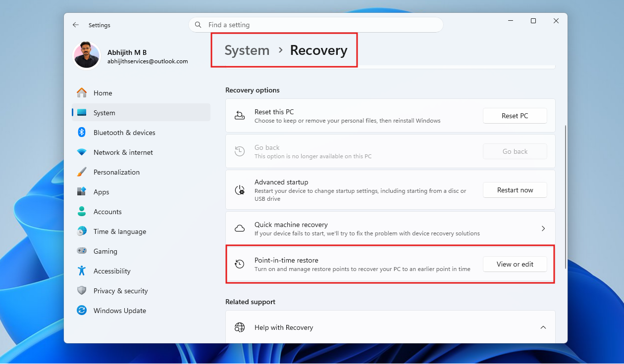Go to Windows Update page
Viewport: 624px width, 364px height.
click(x=141, y=311)
